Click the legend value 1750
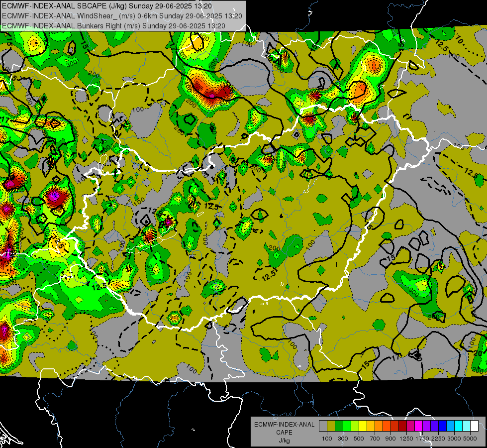The image size is (487, 448). pyautogui.click(x=422, y=439)
